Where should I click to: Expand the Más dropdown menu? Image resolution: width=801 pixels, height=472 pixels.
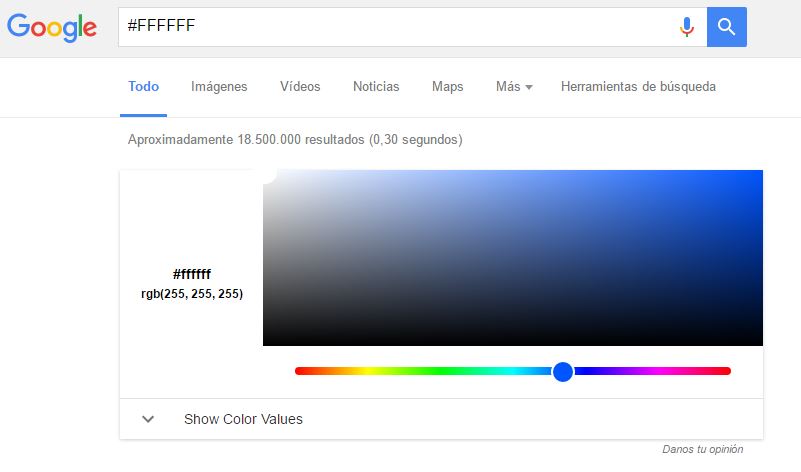tap(513, 87)
